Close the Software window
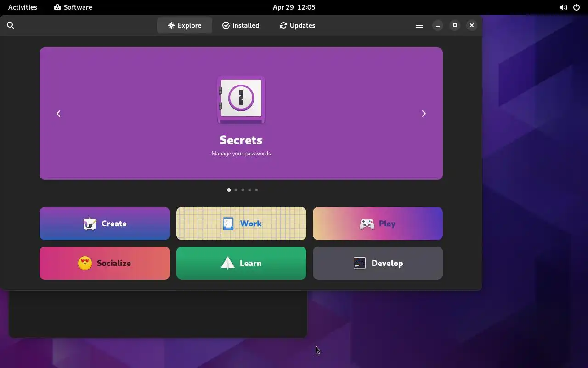 tap(472, 25)
